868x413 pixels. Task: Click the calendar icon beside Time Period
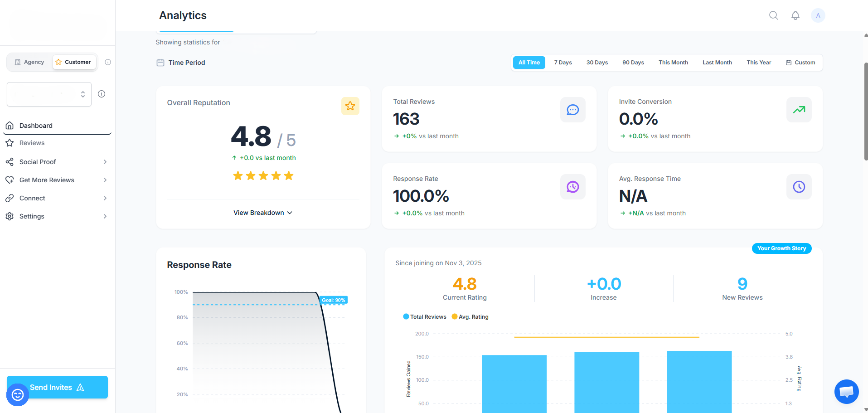pyautogui.click(x=160, y=62)
